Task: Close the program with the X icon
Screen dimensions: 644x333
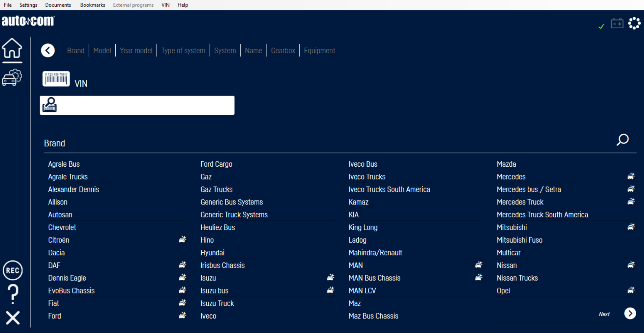Action: point(13,318)
